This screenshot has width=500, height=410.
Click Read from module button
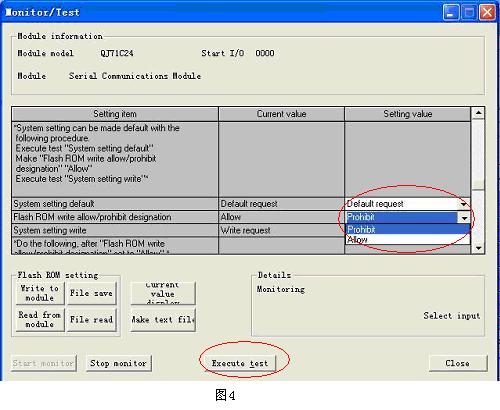[40, 319]
